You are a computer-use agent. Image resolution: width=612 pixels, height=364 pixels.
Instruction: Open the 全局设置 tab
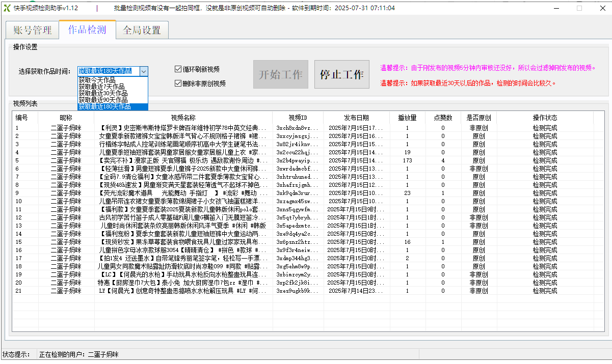142,31
